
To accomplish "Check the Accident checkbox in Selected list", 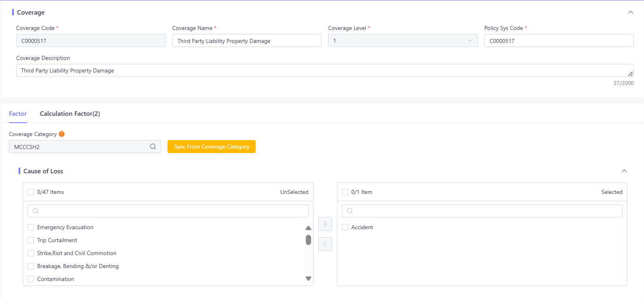I will coord(345,227).
